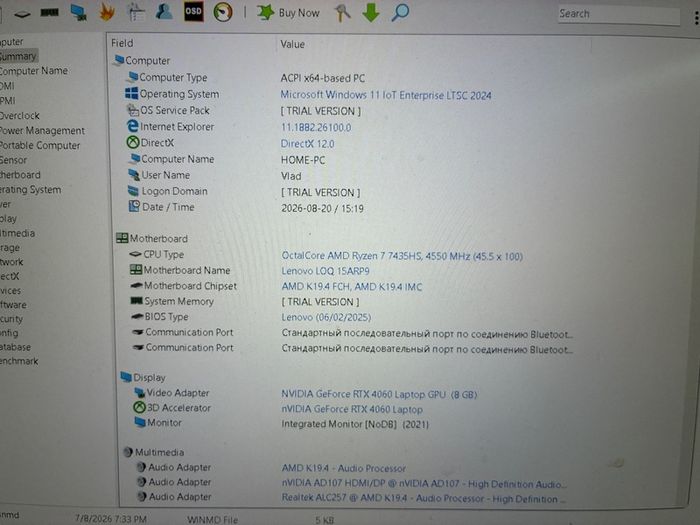Viewport: 700px width, 525px height.
Task: Open the report page toolbar icon
Action: pyautogui.click(x=136, y=12)
